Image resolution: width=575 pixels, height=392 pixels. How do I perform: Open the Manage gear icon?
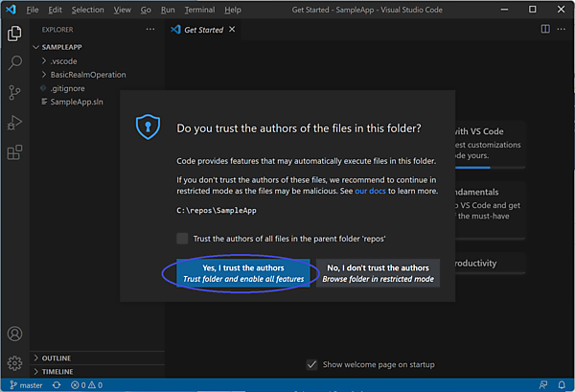14,363
